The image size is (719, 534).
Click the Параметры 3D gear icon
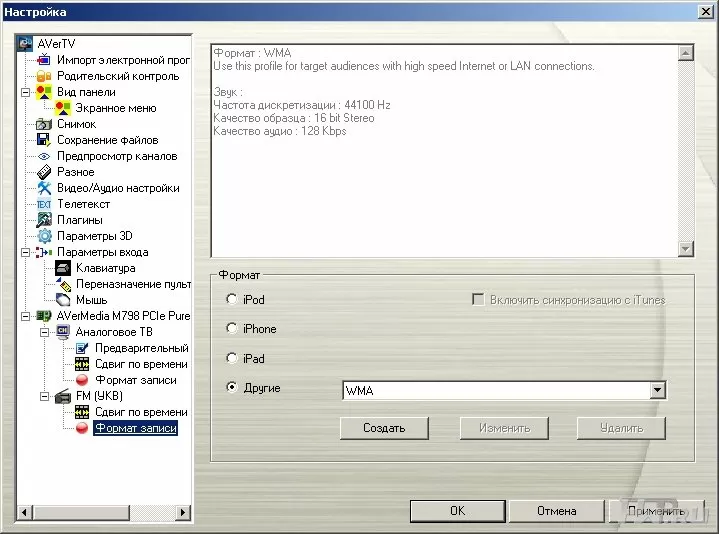click(x=44, y=236)
